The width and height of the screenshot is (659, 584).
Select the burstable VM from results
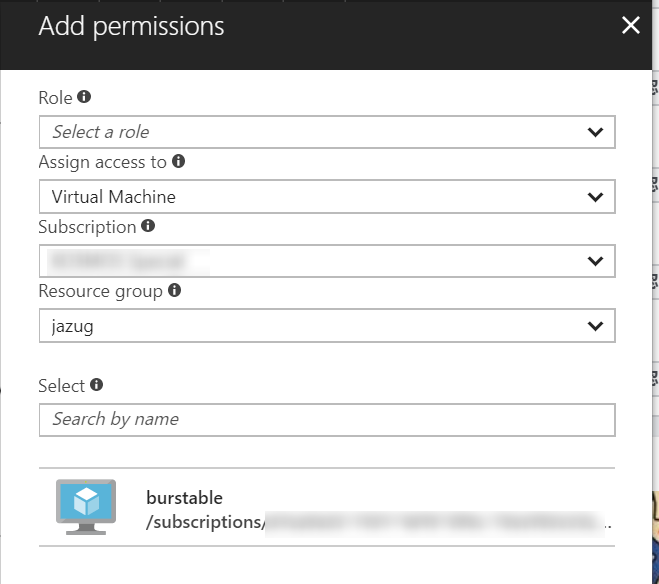[184, 498]
